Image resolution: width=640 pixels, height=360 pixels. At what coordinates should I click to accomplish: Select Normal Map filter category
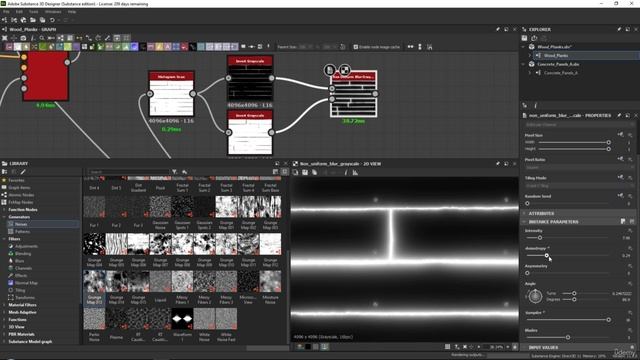coord(26,283)
